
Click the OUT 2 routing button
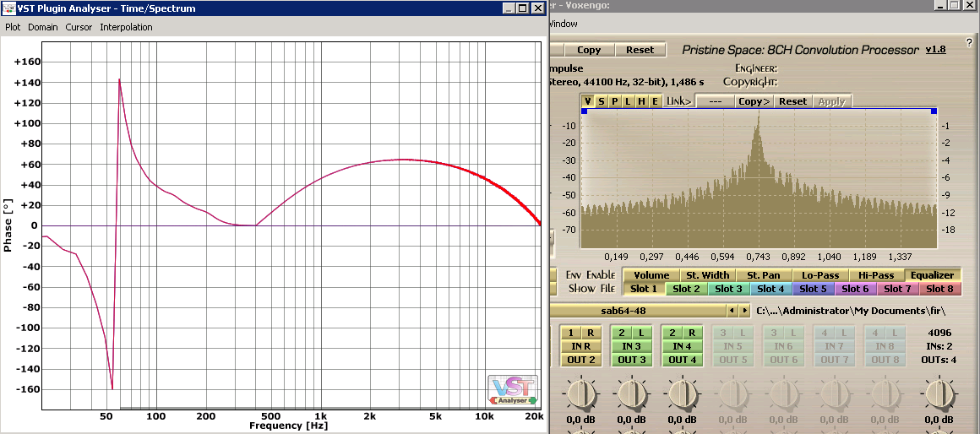pyautogui.click(x=581, y=359)
